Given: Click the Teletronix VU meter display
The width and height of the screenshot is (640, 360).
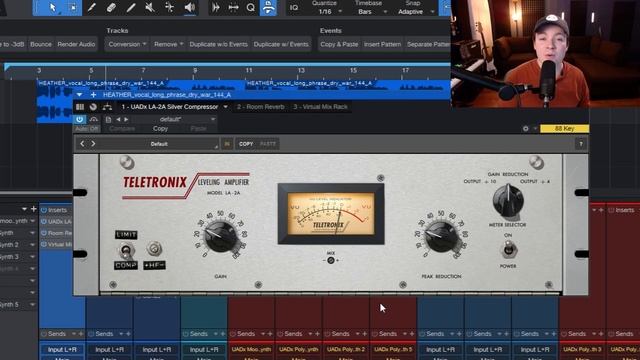Looking at the screenshot, I should click(331, 214).
